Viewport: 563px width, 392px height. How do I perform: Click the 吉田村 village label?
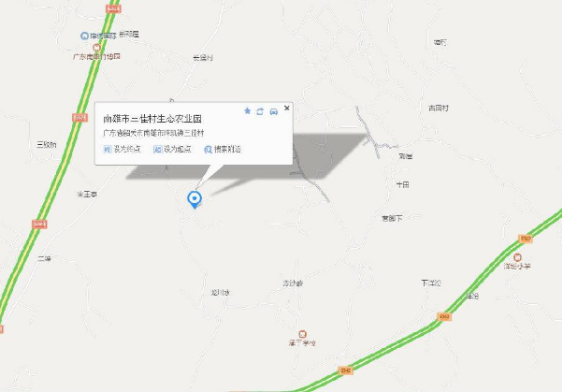point(439,108)
